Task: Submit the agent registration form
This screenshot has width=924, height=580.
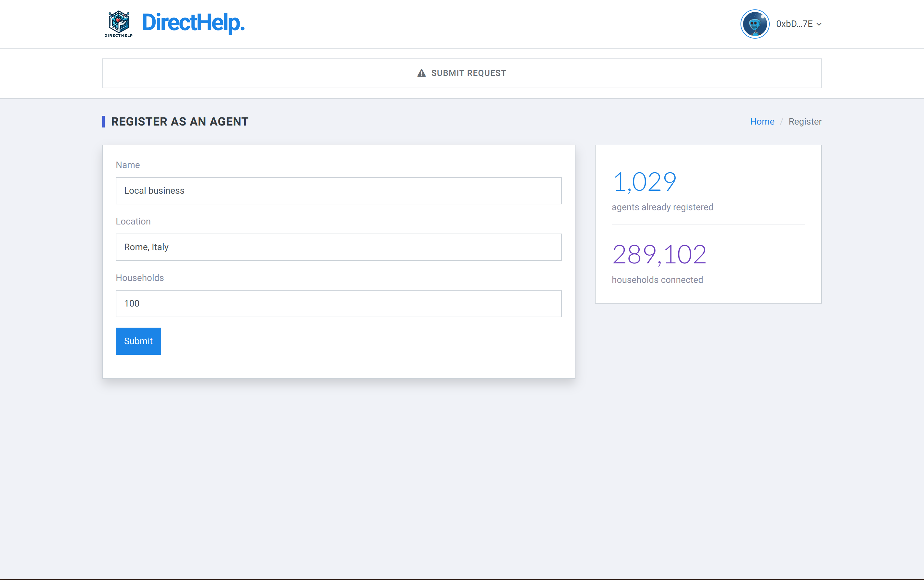Action: tap(138, 341)
